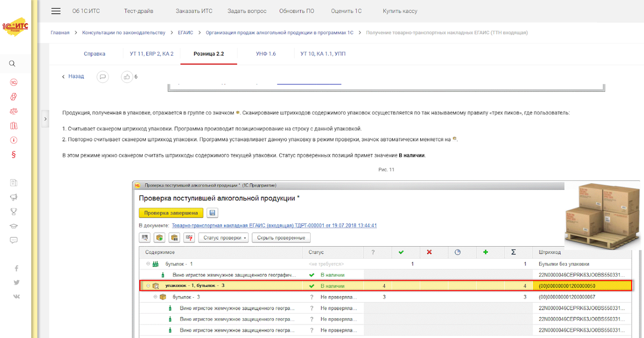Click the cardboard boxes image
This screenshot has width=644, height=338.
tap(603, 216)
